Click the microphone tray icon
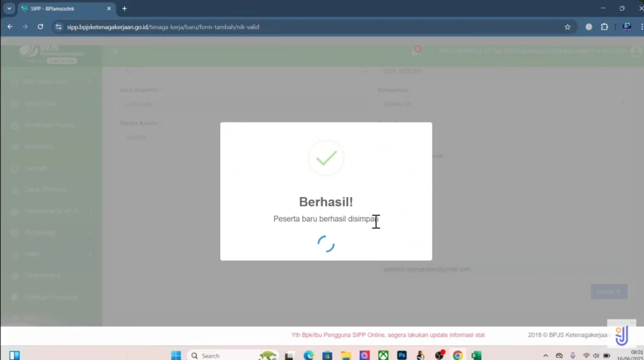The height and width of the screenshot is (360, 644). [572, 356]
